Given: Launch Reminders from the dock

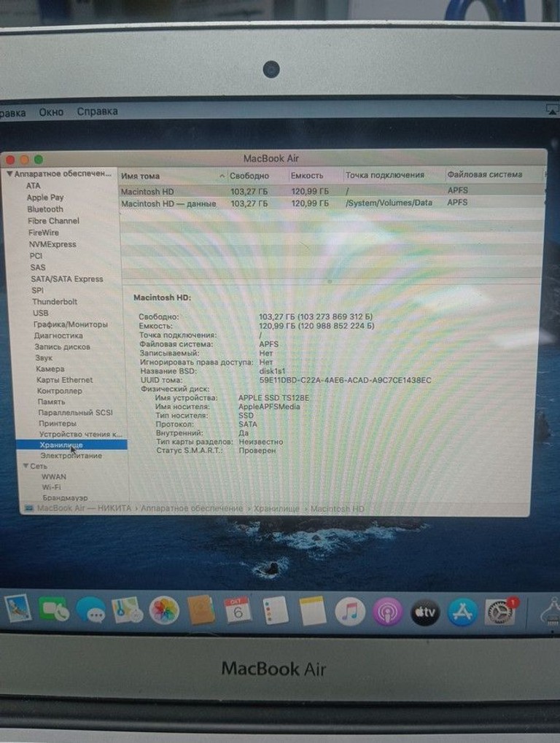Looking at the screenshot, I should [x=275, y=610].
